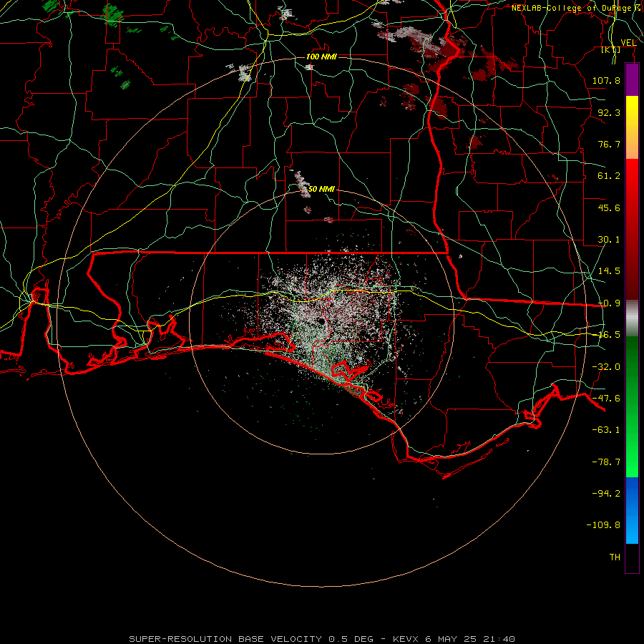Click the "SUPER-RESOLUTION BASE VELOCITY" caption at bottom

click(x=225, y=639)
